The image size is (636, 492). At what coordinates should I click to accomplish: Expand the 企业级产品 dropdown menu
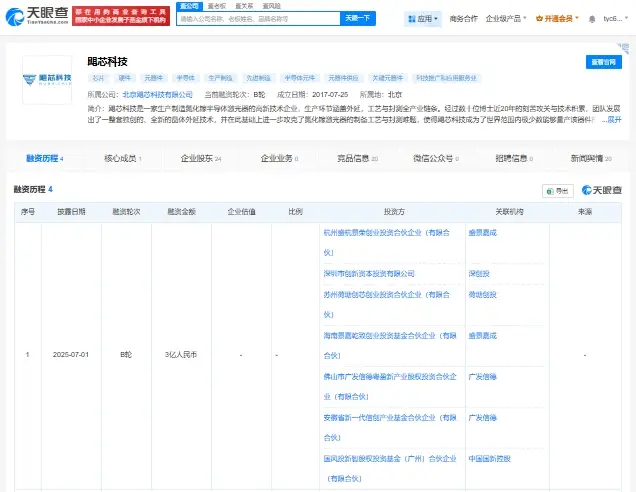[x=506, y=19]
